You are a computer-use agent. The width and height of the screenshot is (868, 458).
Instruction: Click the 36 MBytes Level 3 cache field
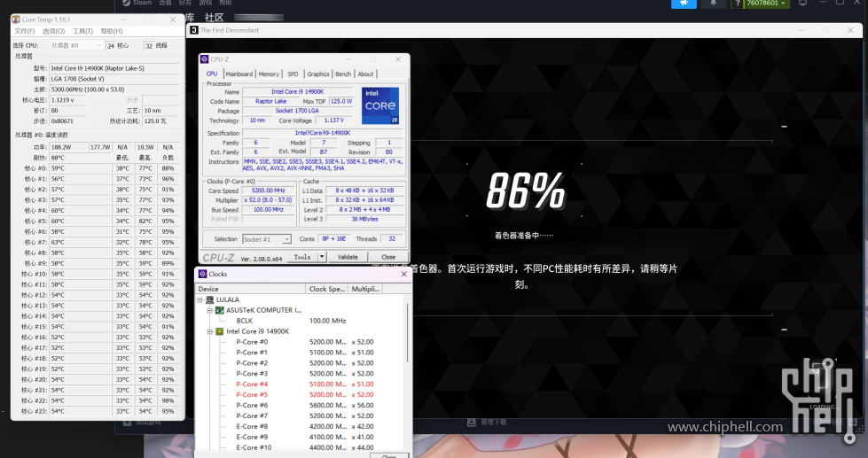364,219
